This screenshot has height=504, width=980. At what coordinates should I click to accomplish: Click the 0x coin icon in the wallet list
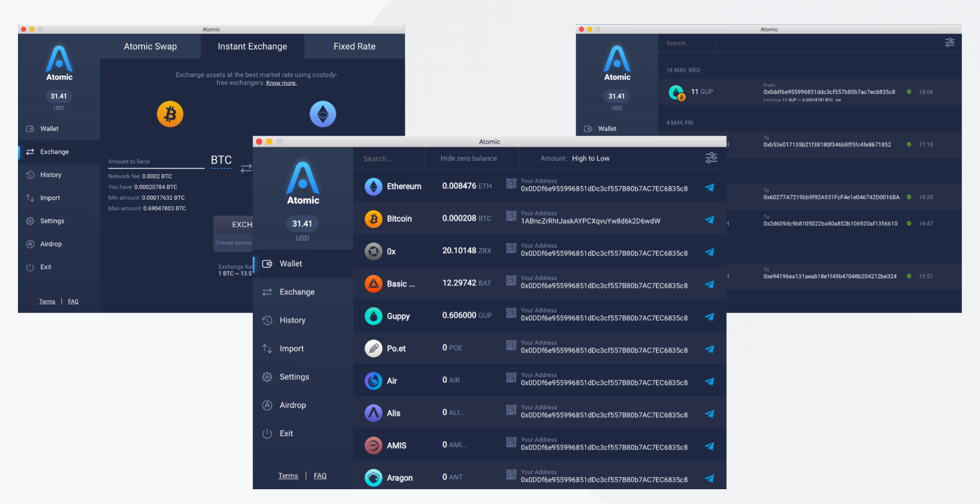373,251
